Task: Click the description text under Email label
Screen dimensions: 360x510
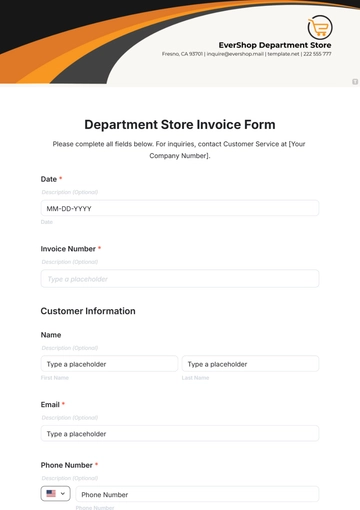Action: coord(70,417)
